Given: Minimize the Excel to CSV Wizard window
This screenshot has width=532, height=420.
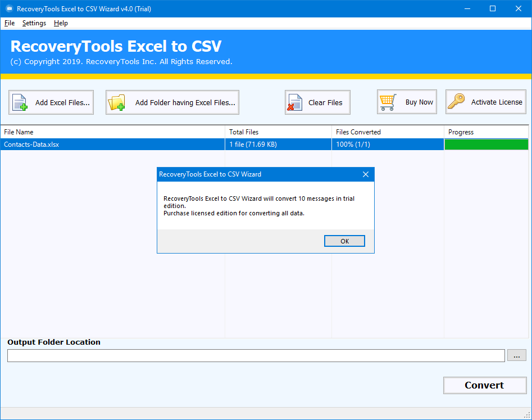Looking at the screenshot, I should (467, 8).
